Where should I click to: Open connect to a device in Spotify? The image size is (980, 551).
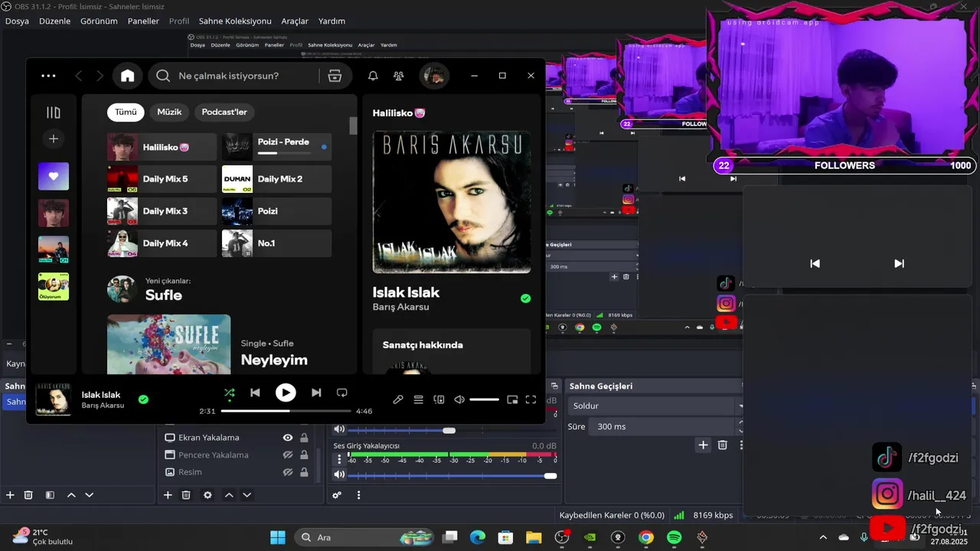(x=439, y=399)
